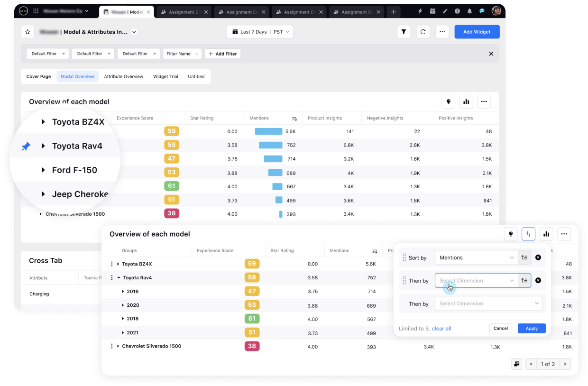Apply the sort settings

tap(532, 328)
